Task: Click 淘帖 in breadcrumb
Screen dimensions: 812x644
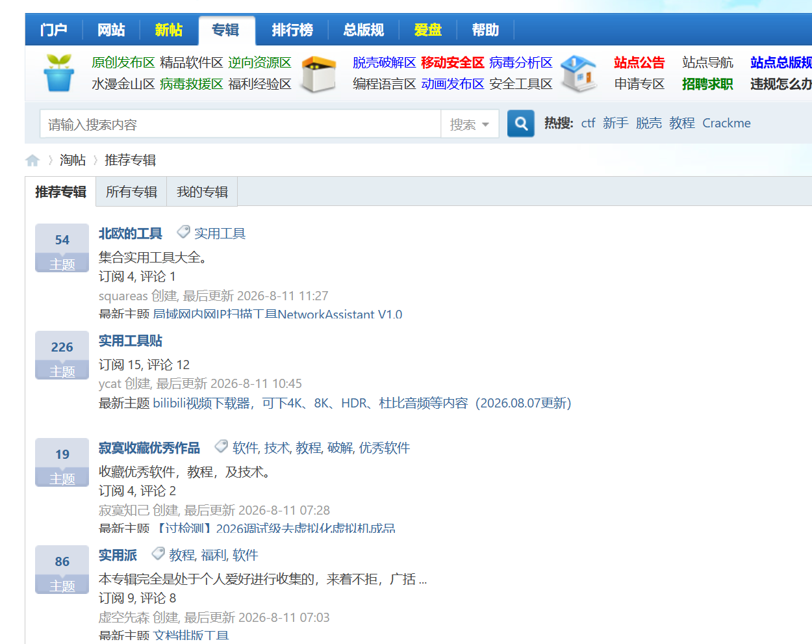Action: point(73,160)
